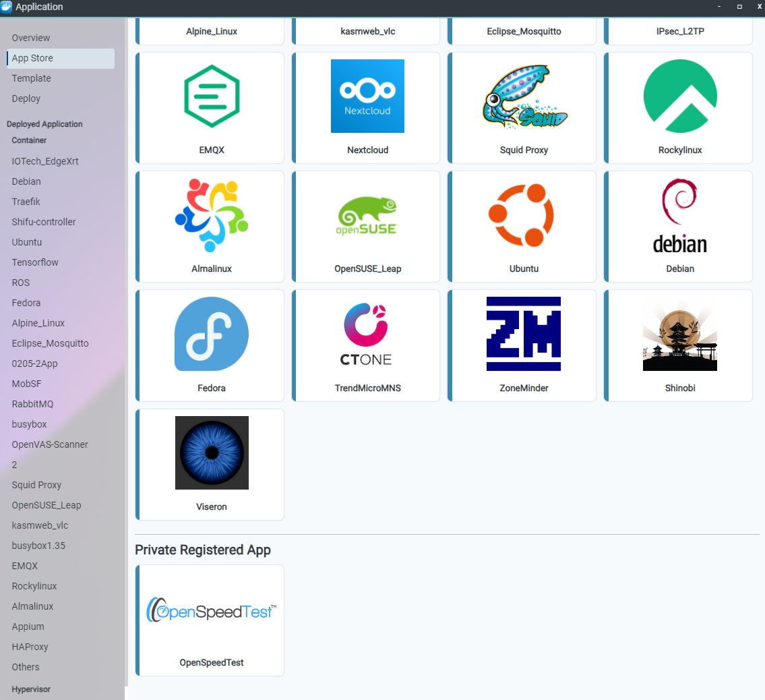Open the OpenSpeedTest private app logo
Screen dimensions: 765x700
click(x=212, y=610)
